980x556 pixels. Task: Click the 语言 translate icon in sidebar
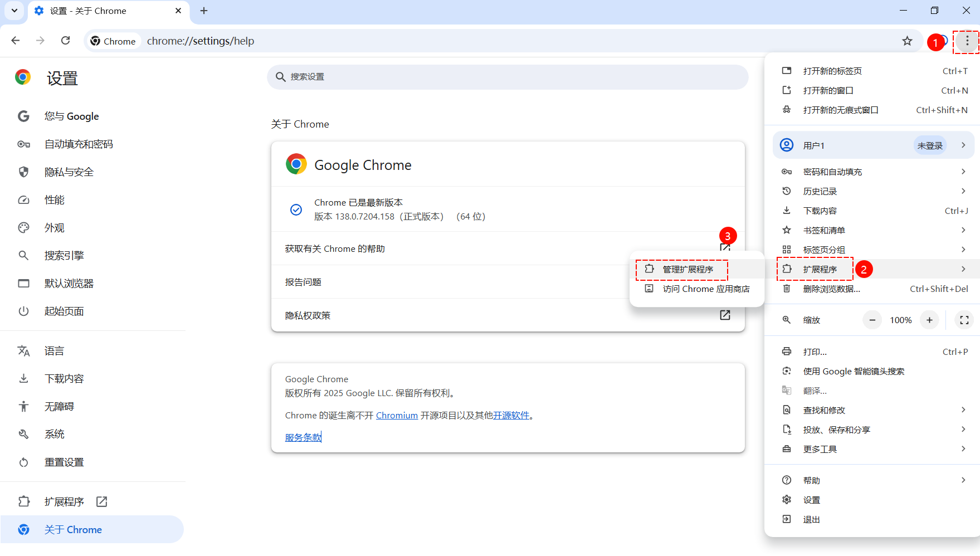click(23, 350)
